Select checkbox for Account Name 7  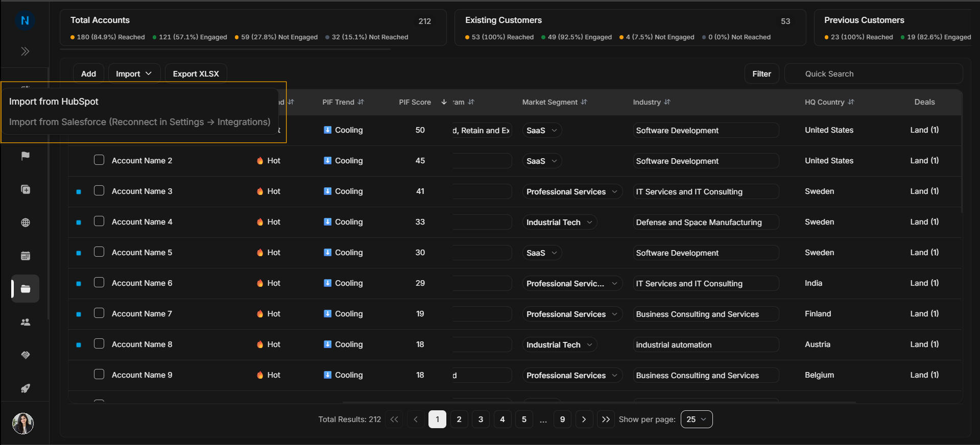99,313
